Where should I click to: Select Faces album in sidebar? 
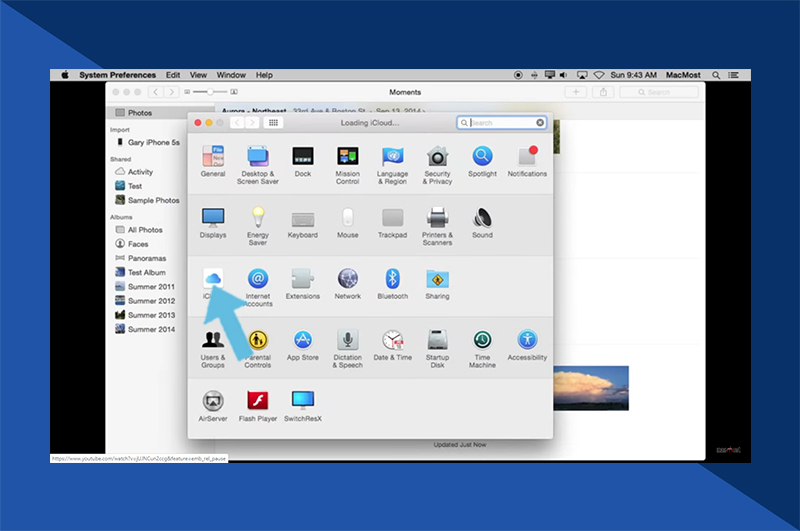[132, 244]
